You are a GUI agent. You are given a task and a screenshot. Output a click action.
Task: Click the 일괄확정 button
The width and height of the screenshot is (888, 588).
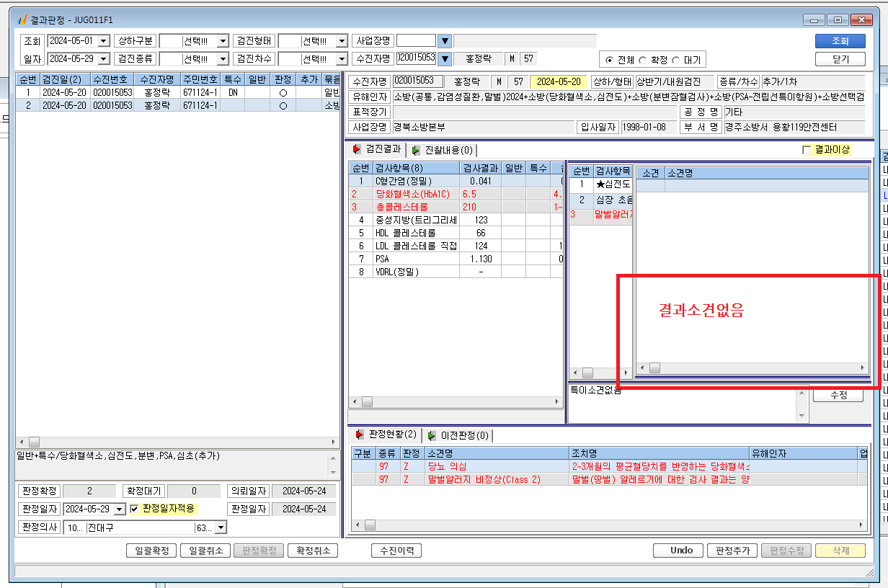click(151, 551)
